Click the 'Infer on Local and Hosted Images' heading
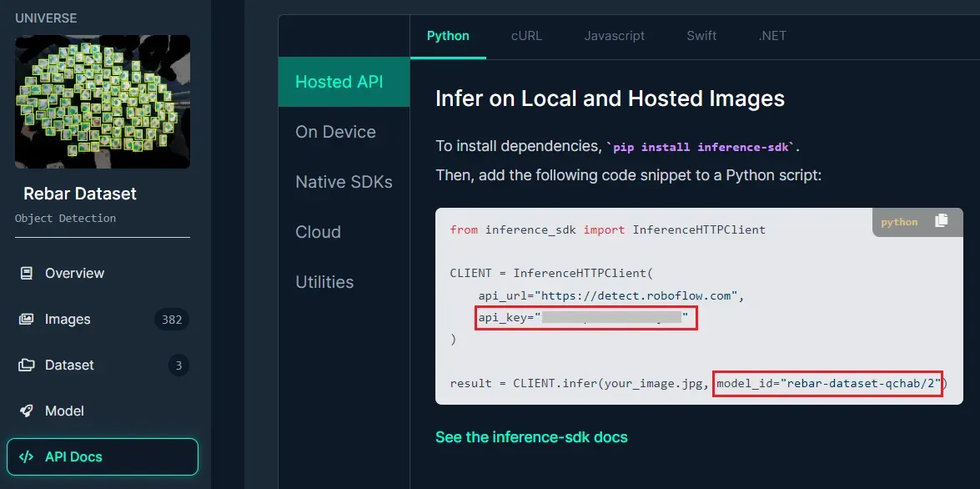 [x=610, y=98]
